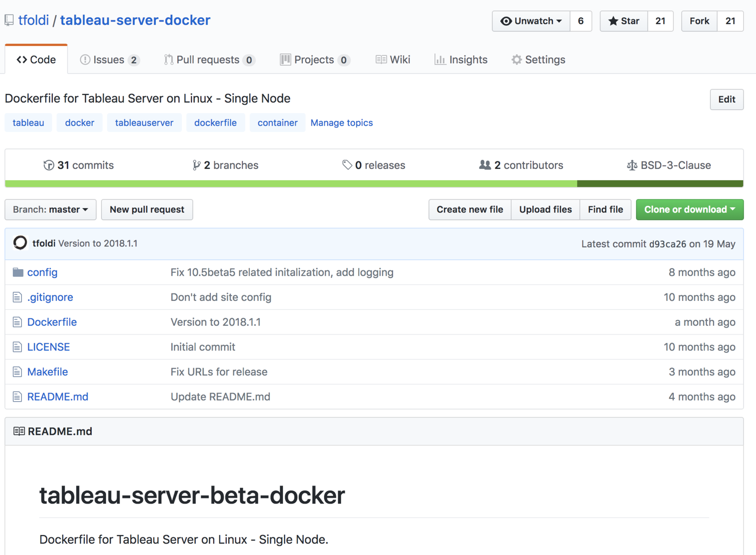
Task: Click the Settings gear icon
Action: click(517, 60)
